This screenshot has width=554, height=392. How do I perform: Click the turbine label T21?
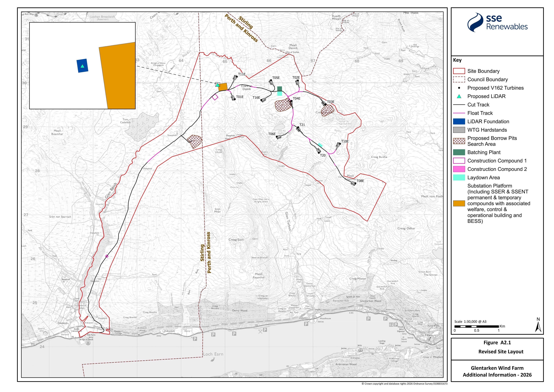[302, 125]
